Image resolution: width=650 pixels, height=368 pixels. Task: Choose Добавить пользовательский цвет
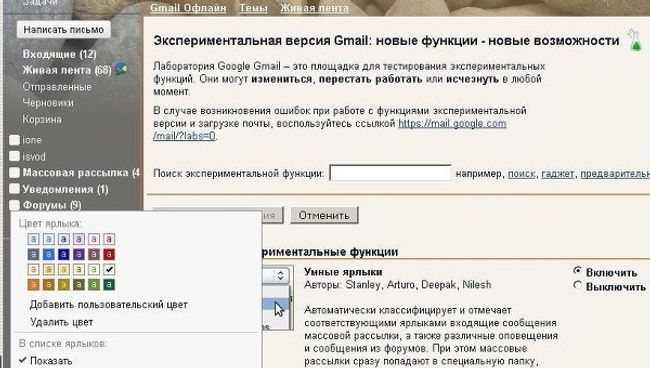click(x=109, y=305)
